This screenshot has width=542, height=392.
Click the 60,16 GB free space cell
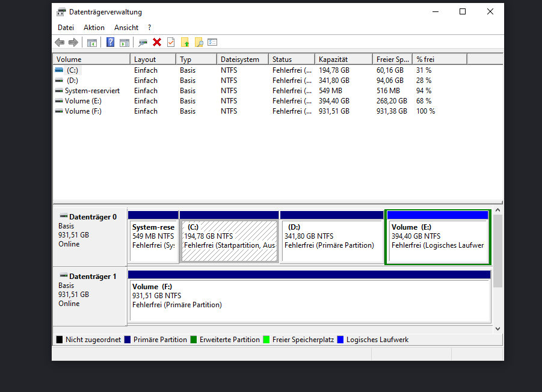(x=390, y=70)
